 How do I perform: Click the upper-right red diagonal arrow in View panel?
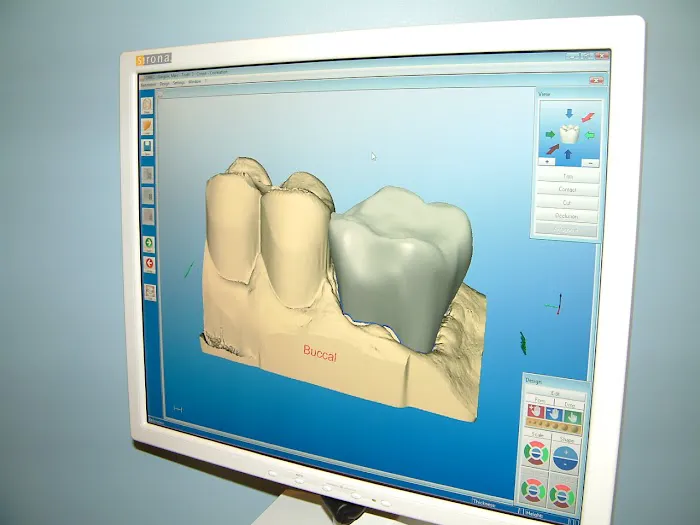pyautogui.click(x=588, y=117)
